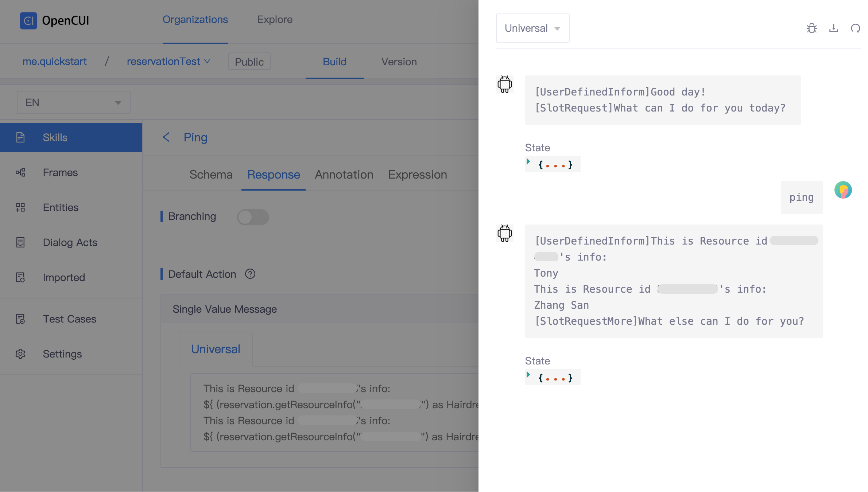The height and width of the screenshot is (492, 868).
Task: Navigate to the Explore page
Action: pyautogui.click(x=275, y=19)
